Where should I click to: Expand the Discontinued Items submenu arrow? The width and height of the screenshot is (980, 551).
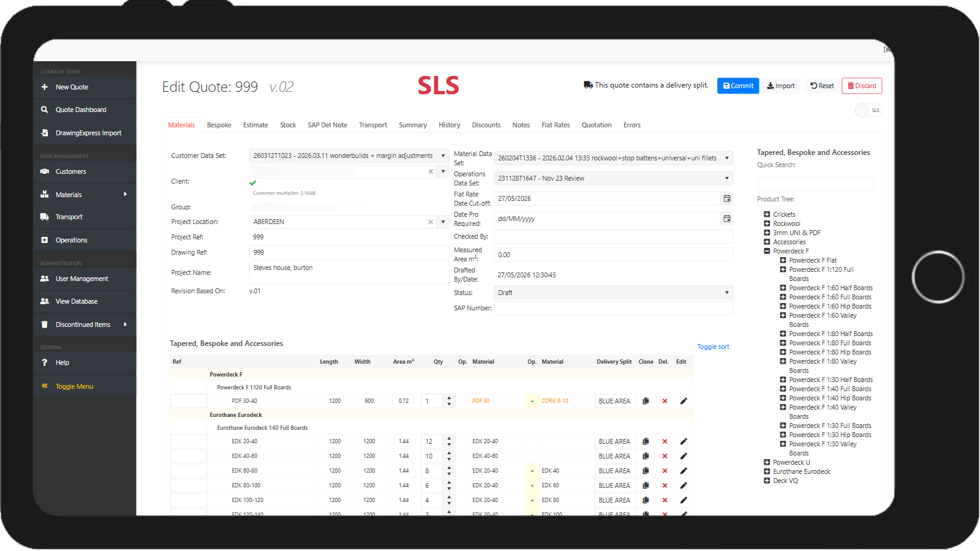tap(125, 324)
